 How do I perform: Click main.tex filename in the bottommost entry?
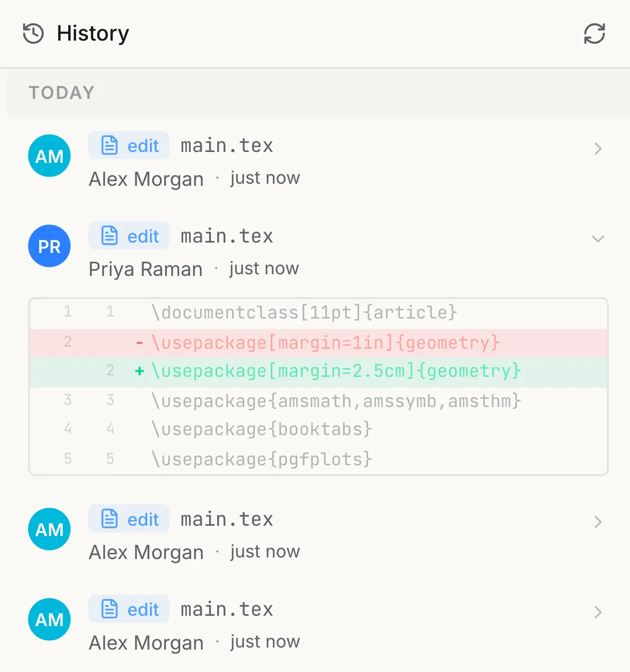pyautogui.click(x=227, y=609)
